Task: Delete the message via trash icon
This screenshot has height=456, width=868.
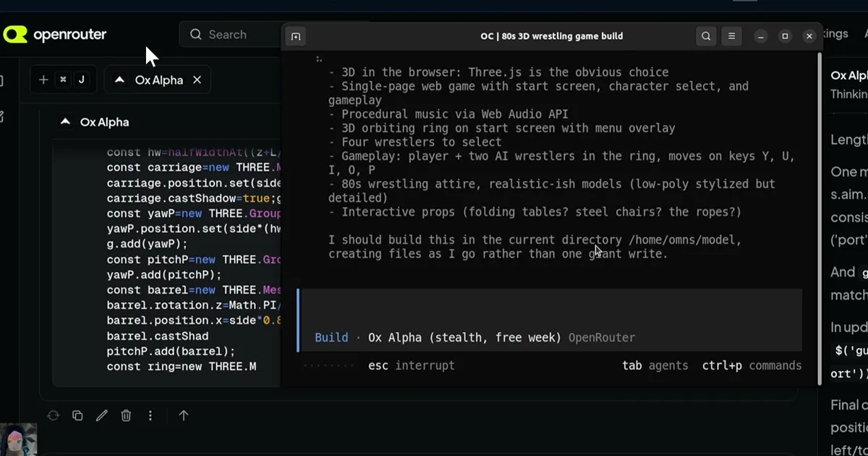Action: coord(126,415)
